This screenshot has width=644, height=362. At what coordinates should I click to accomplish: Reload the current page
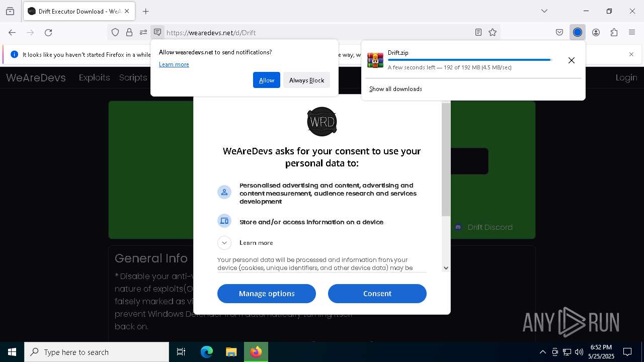pyautogui.click(x=48, y=32)
